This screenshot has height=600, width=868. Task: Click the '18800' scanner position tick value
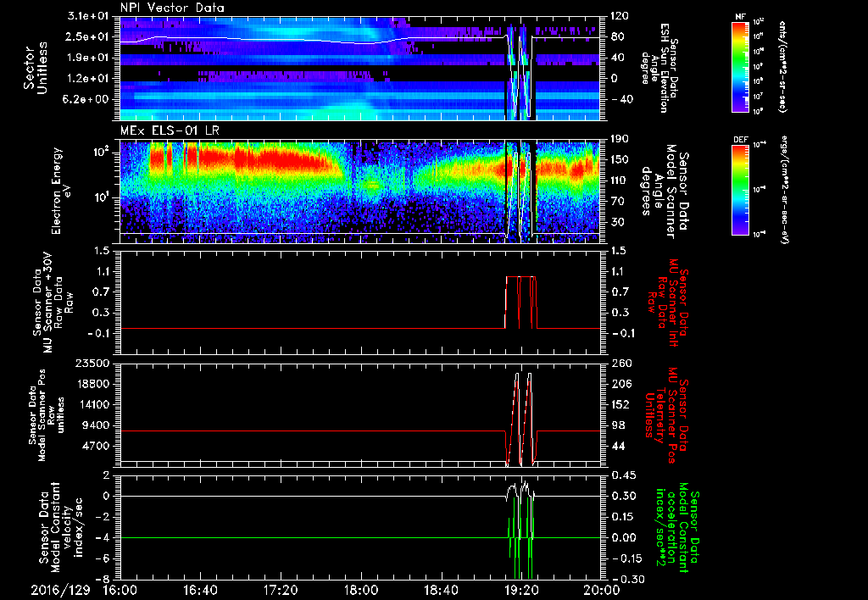point(93,384)
